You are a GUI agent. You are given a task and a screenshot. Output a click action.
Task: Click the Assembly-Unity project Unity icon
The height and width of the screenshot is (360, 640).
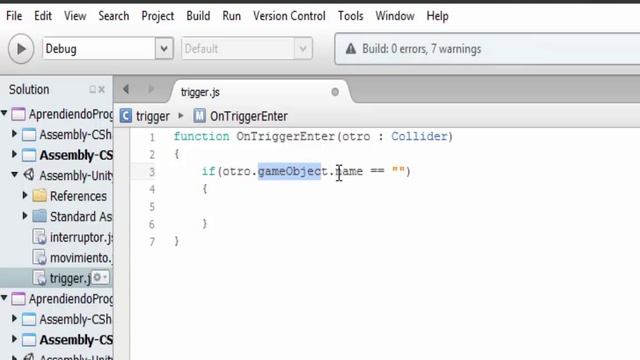pyautogui.click(x=29, y=175)
